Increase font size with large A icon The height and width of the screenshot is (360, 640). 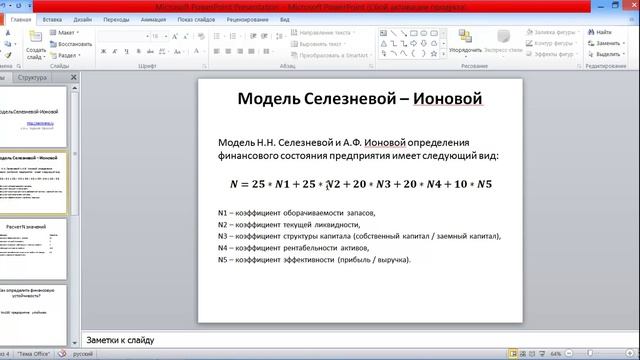click(175, 37)
